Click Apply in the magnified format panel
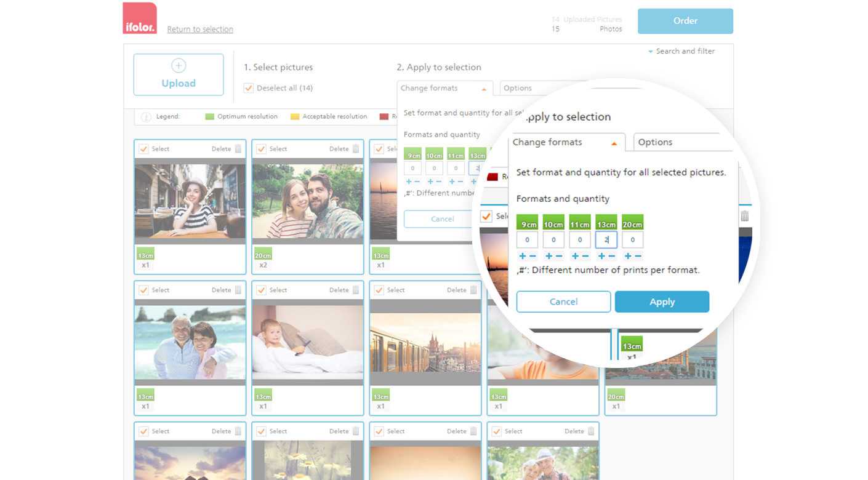868x480 pixels. (662, 302)
